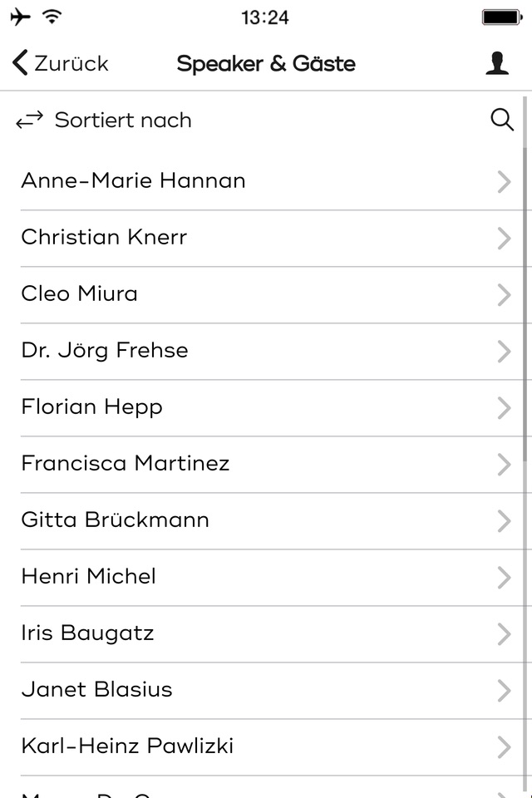Image resolution: width=532 pixels, height=798 pixels.
Task: View Gitta Brückmann's details
Action: point(115,520)
